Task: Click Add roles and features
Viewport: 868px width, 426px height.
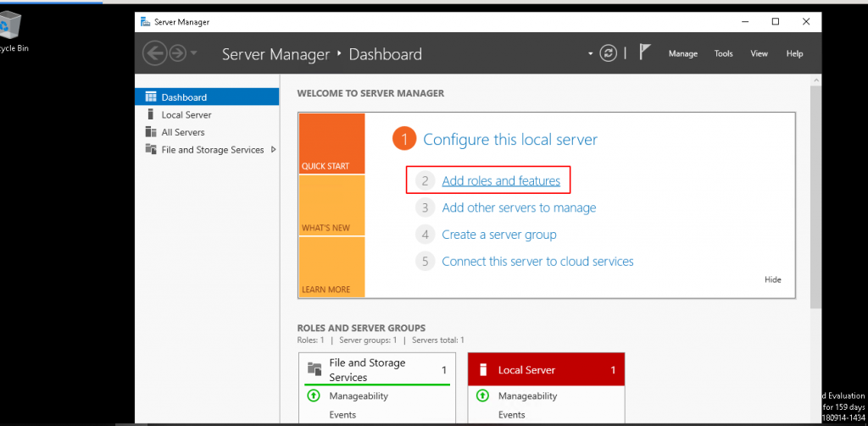Action: (x=501, y=180)
